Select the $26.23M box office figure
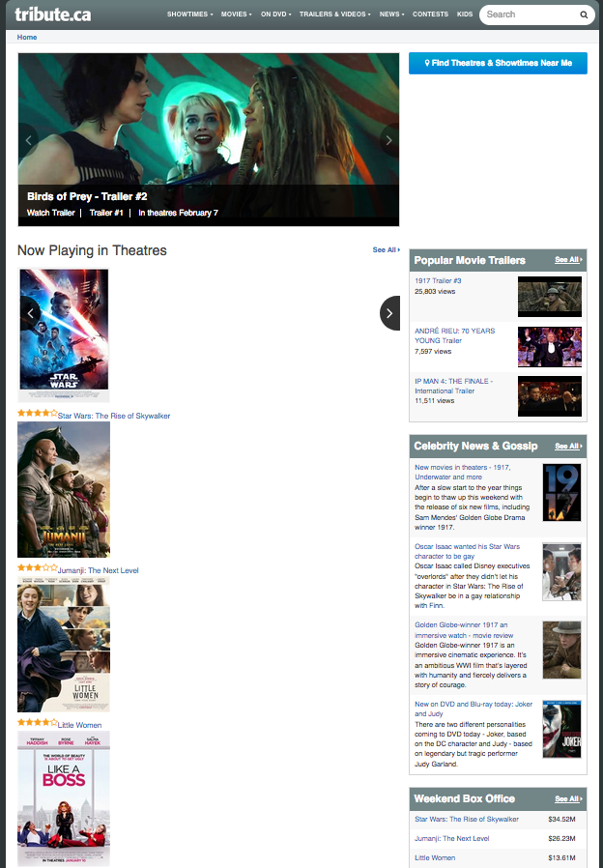Screen dimensions: 603x868 click(561, 839)
